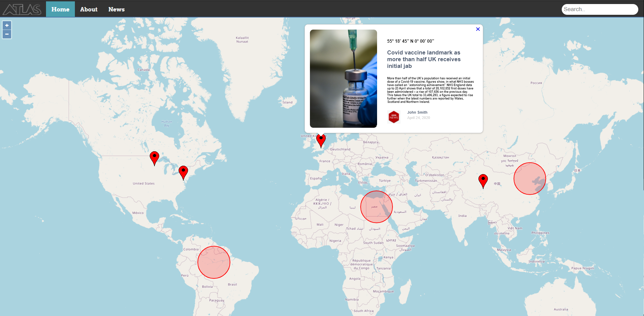Click author name John Smith
Image resolution: width=644 pixels, height=316 pixels.
[x=417, y=112]
